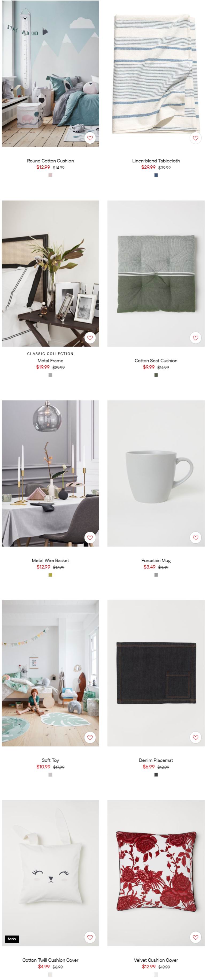
Task: Go to the Velvet Cushion Cover title link
Action: point(156,960)
